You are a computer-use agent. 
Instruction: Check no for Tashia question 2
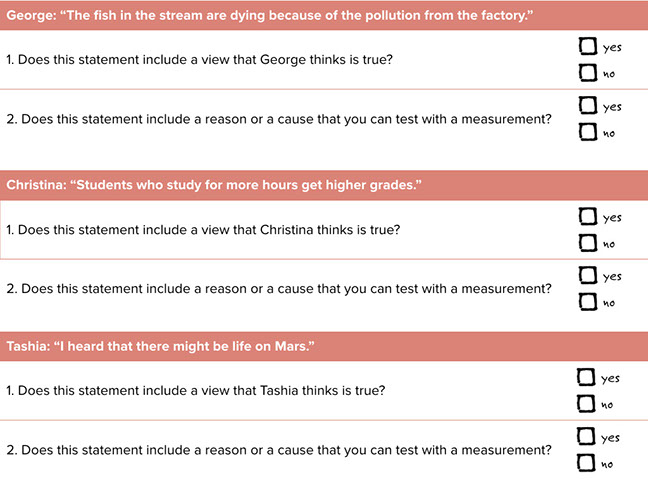[x=586, y=462]
